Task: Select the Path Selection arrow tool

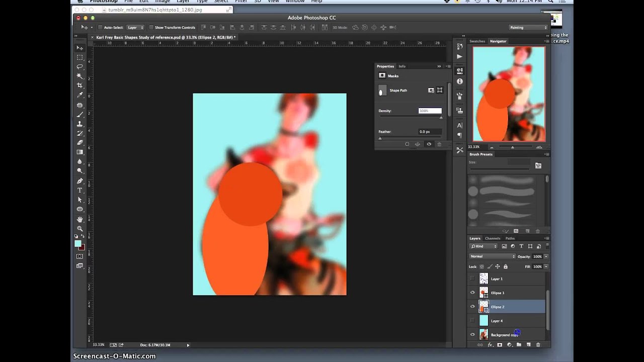Action: pos(79,200)
